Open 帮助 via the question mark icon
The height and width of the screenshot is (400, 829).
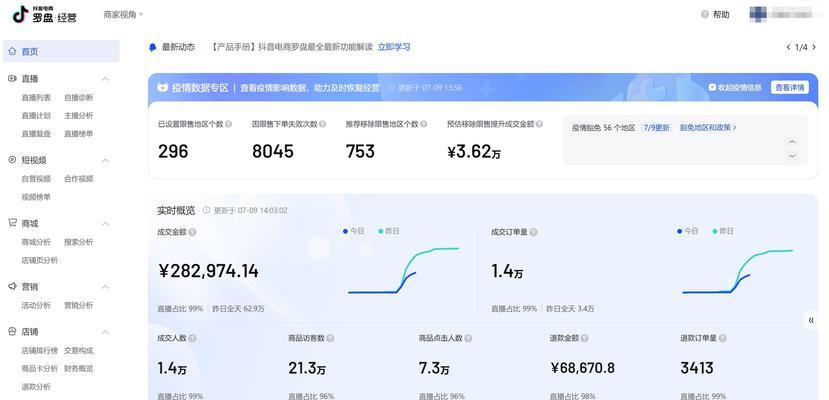click(x=705, y=15)
